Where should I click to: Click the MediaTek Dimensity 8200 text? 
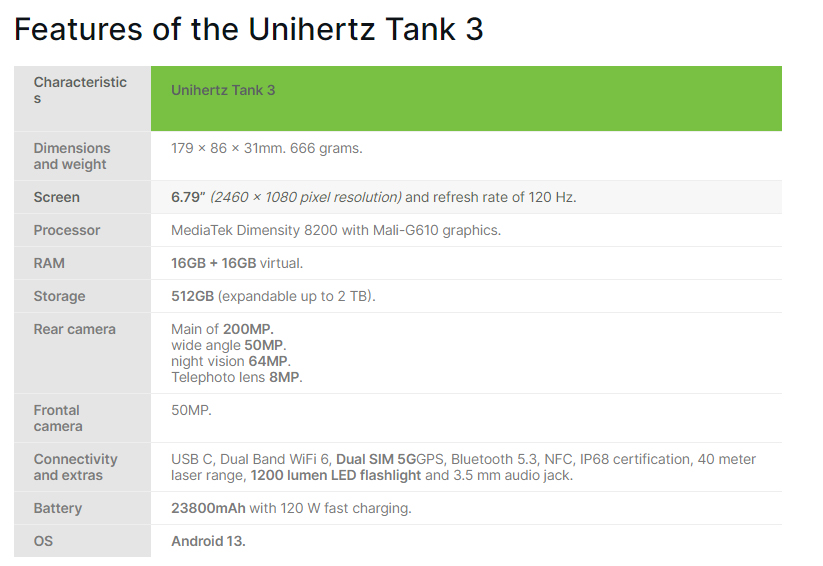254,230
